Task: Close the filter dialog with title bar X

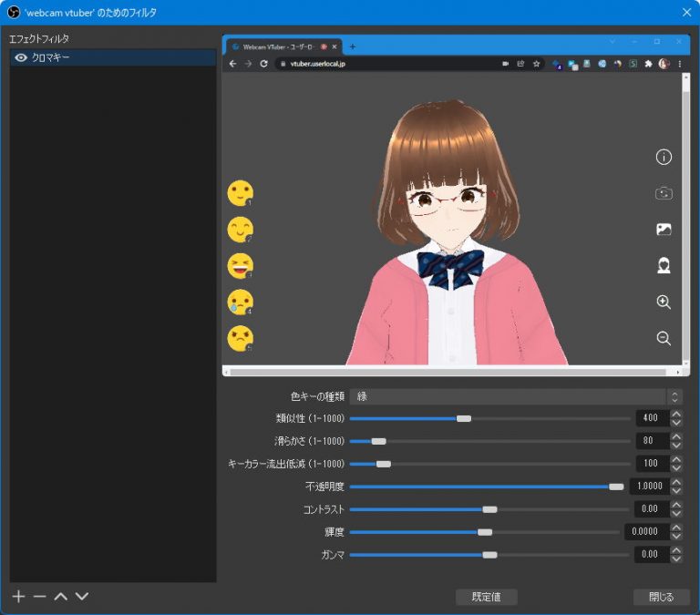Action: (686, 13)
